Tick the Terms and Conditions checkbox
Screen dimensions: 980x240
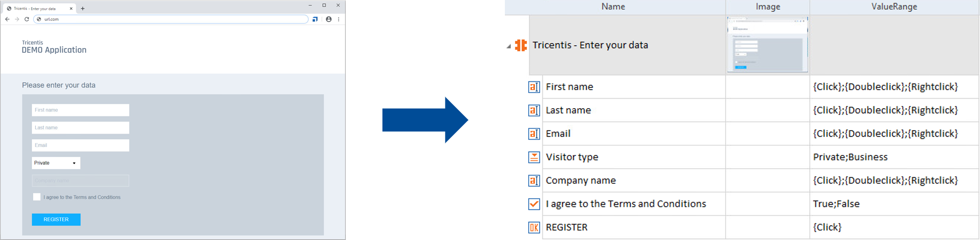coord(37,197)
